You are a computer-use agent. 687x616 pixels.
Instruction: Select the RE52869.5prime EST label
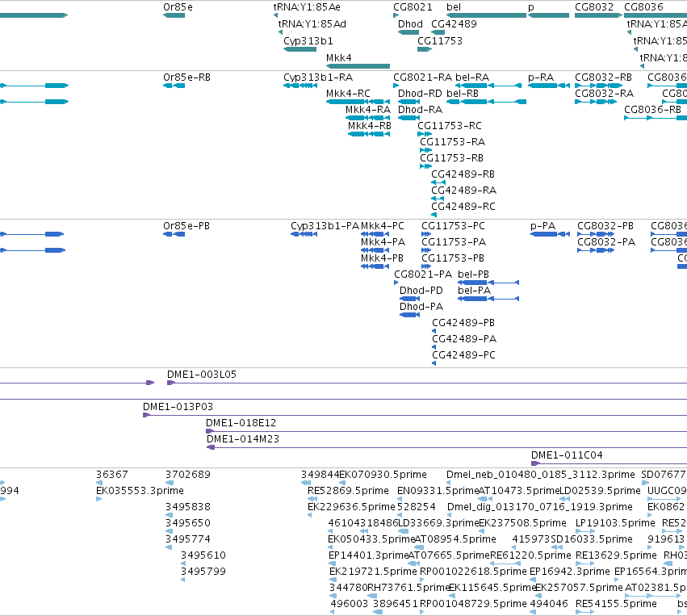click(x=348, y=491)
